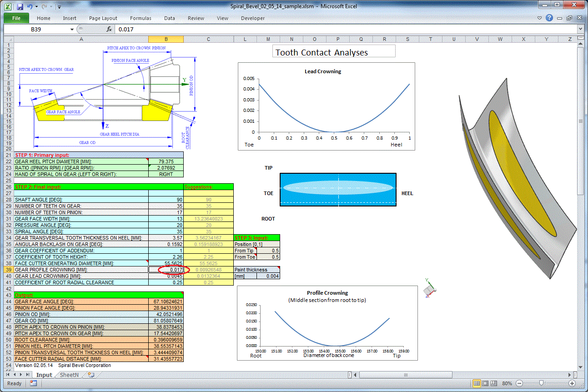Go to last sheet navigation arrow
Image resolution: width=588 pixels, height=392 pixels.
coord(27,375)
